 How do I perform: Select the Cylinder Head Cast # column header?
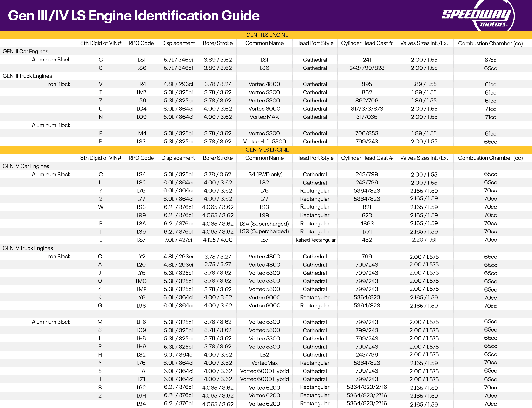(367, 43)
